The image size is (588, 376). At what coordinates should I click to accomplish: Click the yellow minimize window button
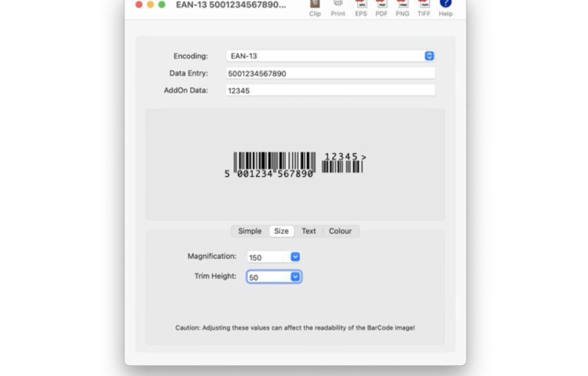[x=151, y=5]
